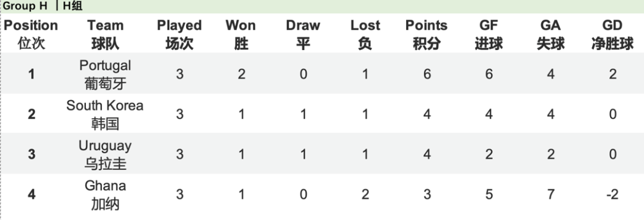Click the Ghana team cell
Image resolution: width=644 pixels, height=220 pixels.
[x=105, y=194]
